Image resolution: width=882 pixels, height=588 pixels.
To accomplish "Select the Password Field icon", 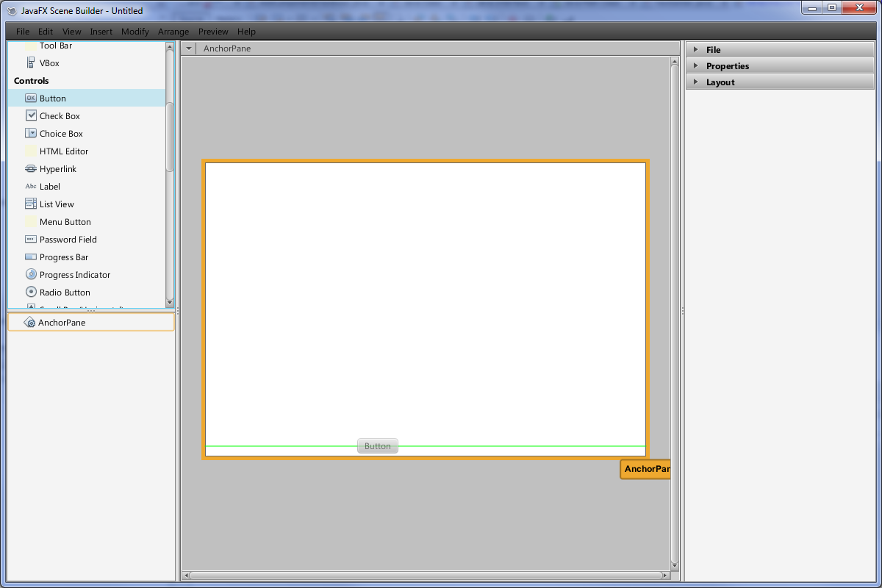I will (31, 240).
